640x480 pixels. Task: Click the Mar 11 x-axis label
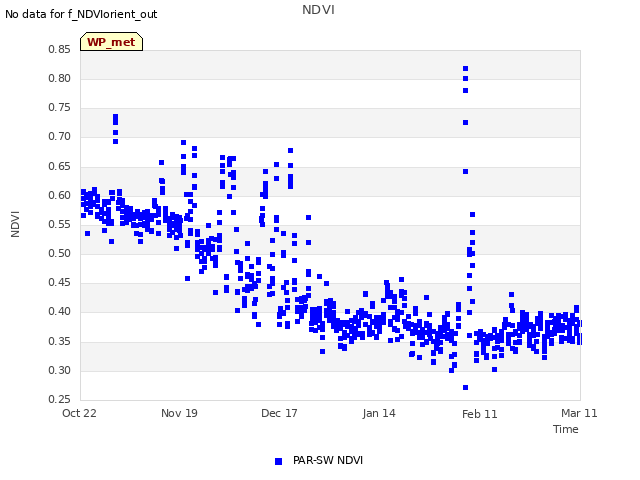[x=579, y=413]
